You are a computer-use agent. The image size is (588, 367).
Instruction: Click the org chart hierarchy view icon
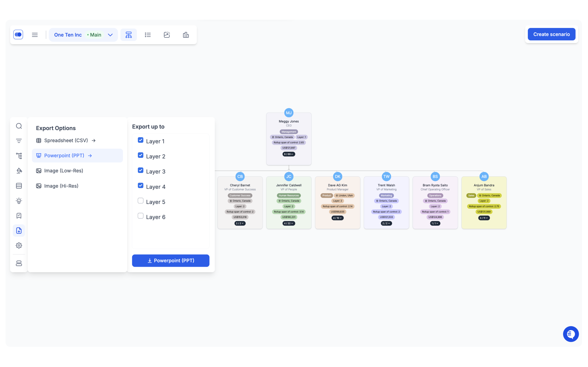(x=128, y=35)
